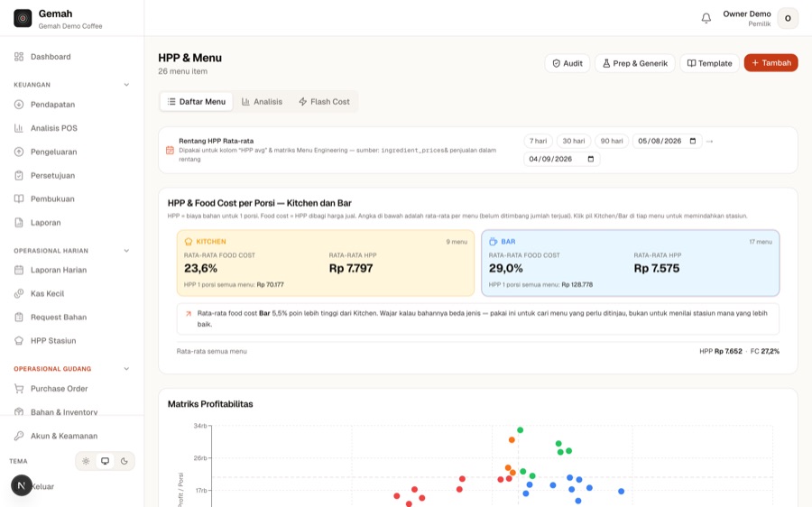Click the end date field 04/09/2026
The width and height of the screenshot is (812, 507).
[561, 159]
